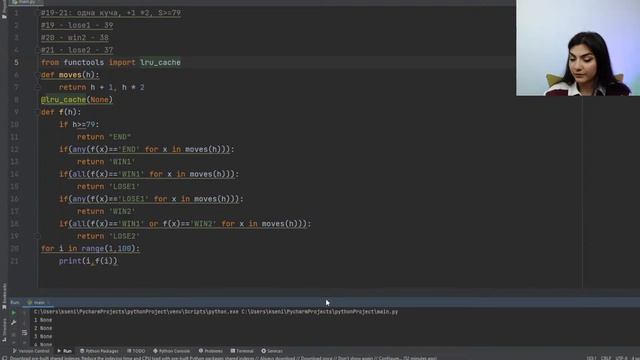
Task: Open Version Control tool window
Action: coord(31,351)
